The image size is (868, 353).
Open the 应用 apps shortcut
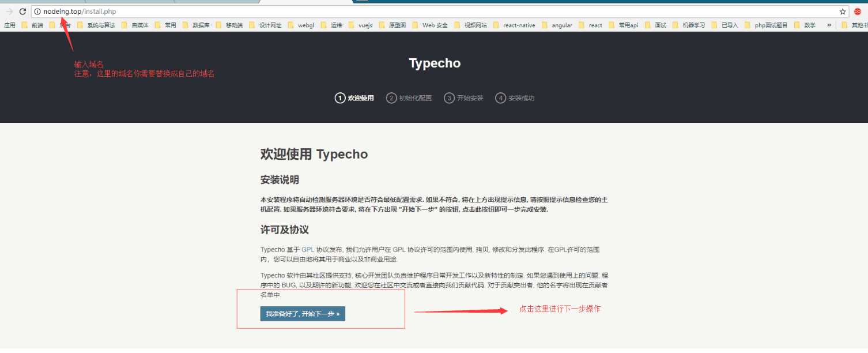(10, 25)
